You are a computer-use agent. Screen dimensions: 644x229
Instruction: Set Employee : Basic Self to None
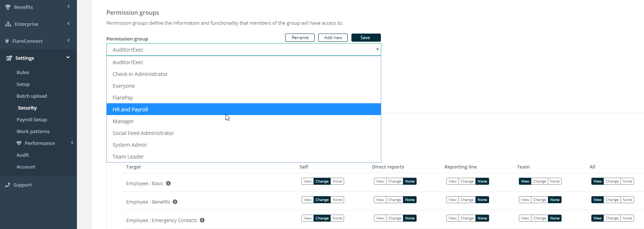[x=337, y=181]
